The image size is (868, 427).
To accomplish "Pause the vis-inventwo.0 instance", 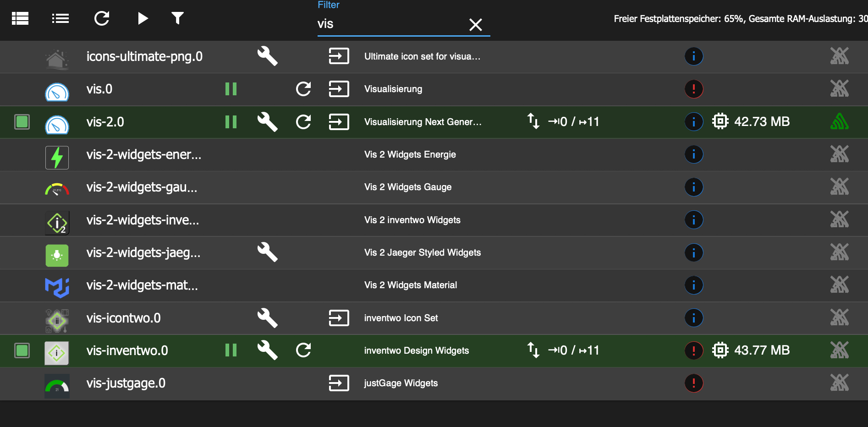I will 231,350.
